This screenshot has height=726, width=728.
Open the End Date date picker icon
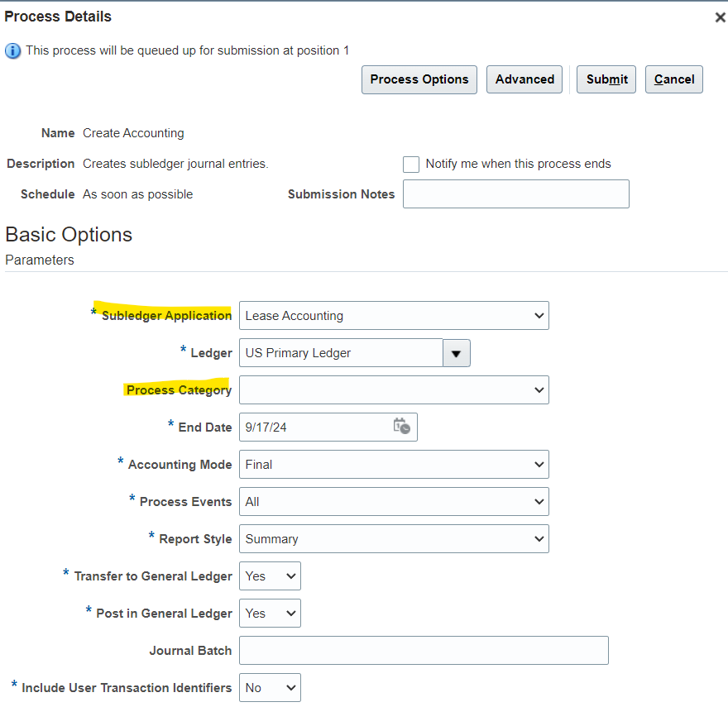coord(402,427)
